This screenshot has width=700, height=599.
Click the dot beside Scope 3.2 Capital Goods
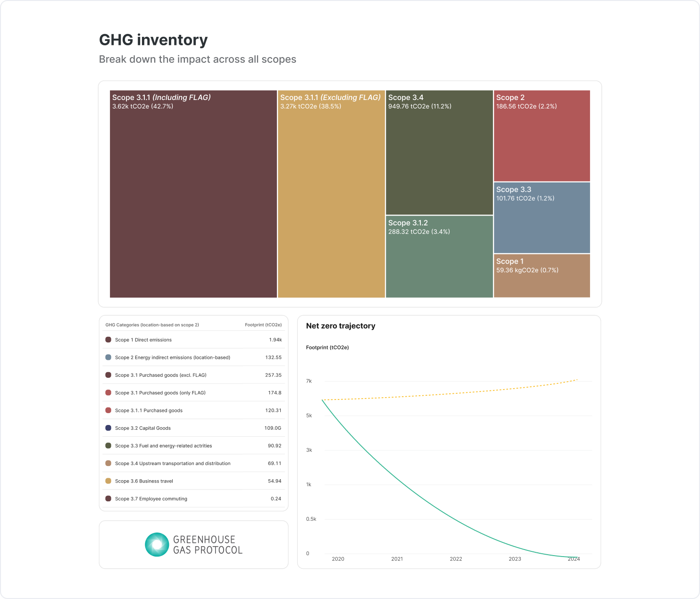coord(108,428)
